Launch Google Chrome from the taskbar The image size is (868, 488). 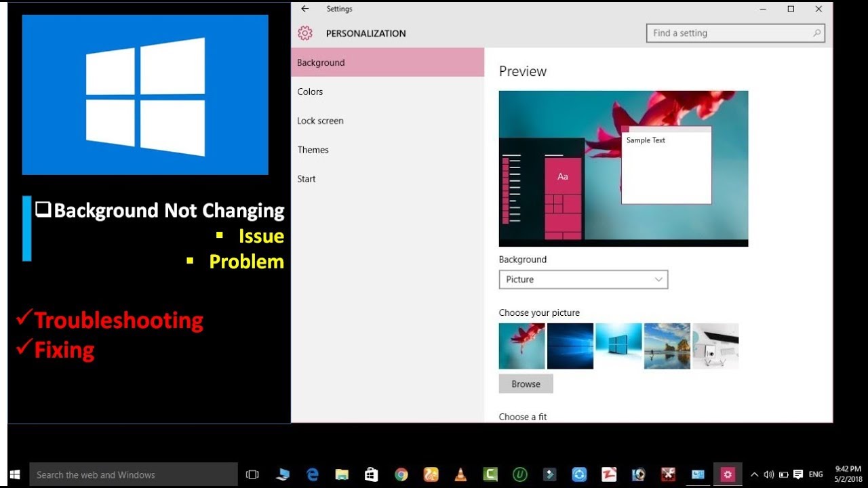(401, 474)
